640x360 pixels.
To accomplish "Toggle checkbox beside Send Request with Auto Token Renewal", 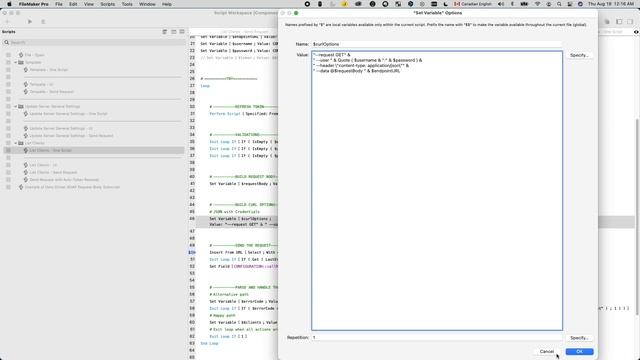I will tap(8, 180).
